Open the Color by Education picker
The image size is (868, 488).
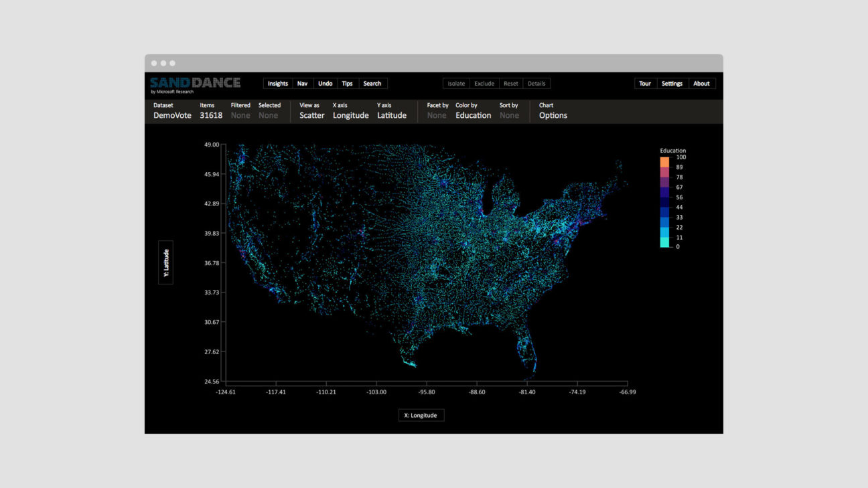click(473, 115)
